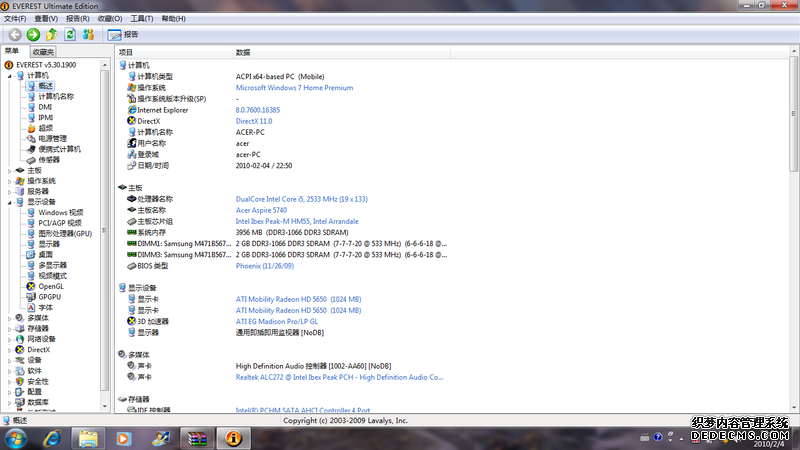
Task: Click the 项目 column header
Action: point(173,53)
